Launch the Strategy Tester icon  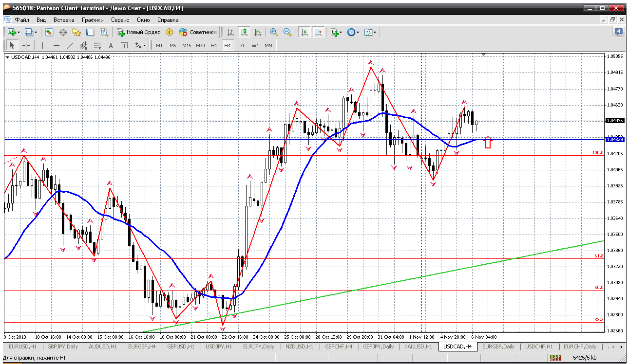[104, 32]
